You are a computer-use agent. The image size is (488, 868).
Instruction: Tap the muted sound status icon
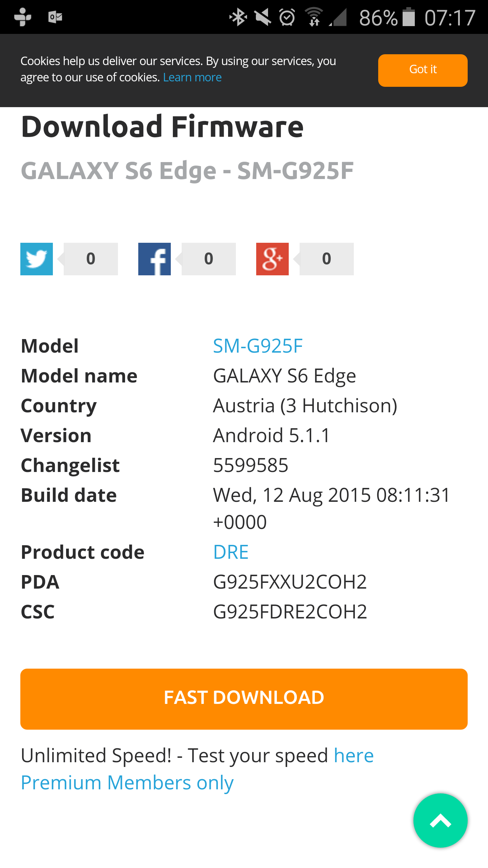coord(263,17)
